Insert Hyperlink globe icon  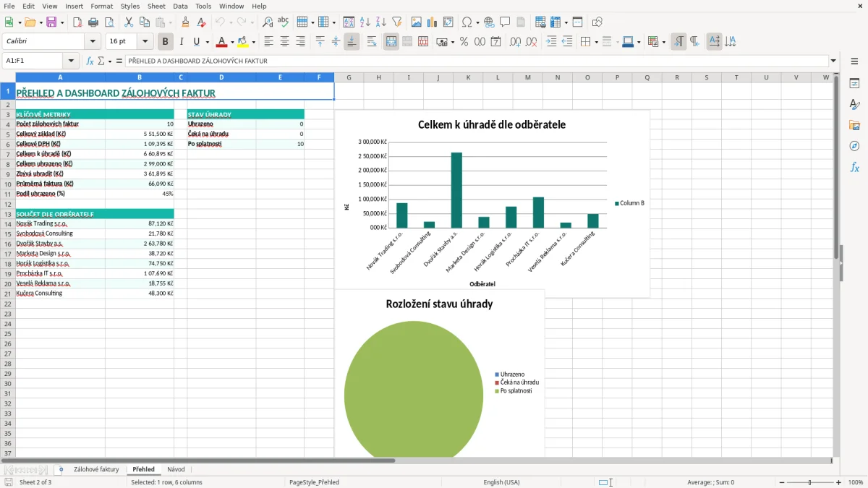coord(490,22)
